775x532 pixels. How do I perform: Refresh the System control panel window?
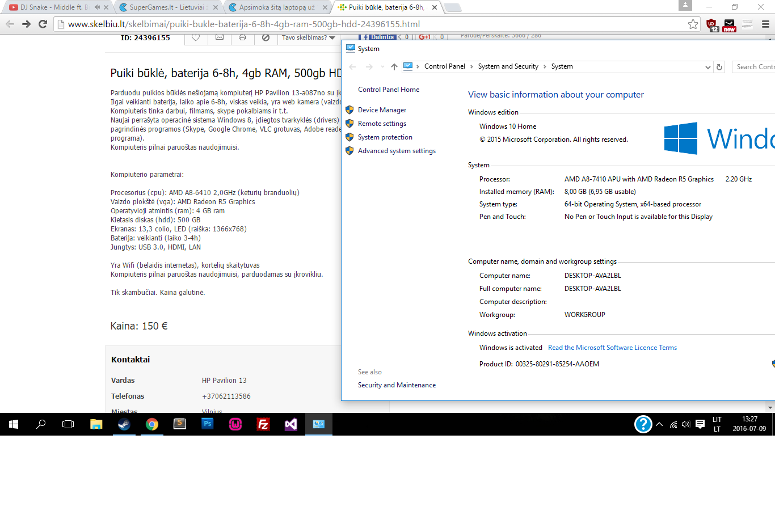[x=719, y=67]
